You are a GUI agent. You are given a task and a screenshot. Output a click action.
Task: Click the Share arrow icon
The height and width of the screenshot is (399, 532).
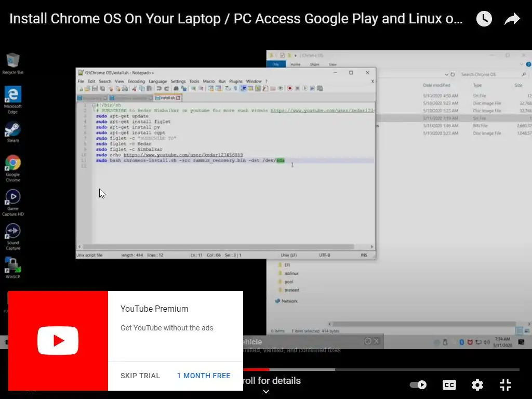coord(512,19)
